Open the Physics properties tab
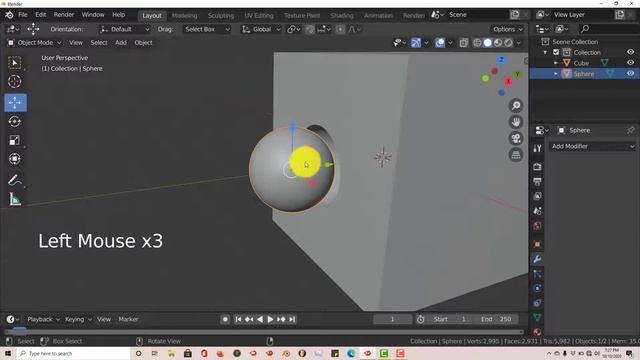Viewport: 640px width, 360px height. (x=537, y=288)
